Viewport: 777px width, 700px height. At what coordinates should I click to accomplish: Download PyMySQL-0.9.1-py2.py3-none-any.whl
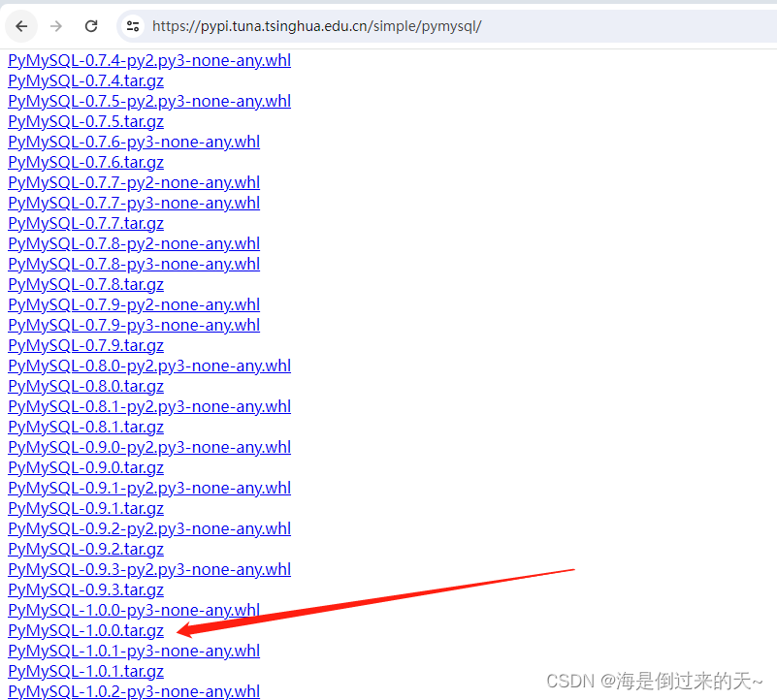(x=149, y=488)
